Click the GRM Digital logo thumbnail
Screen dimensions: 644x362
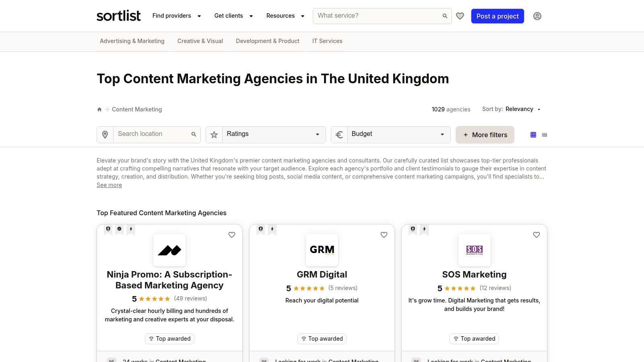coord(322,250)
